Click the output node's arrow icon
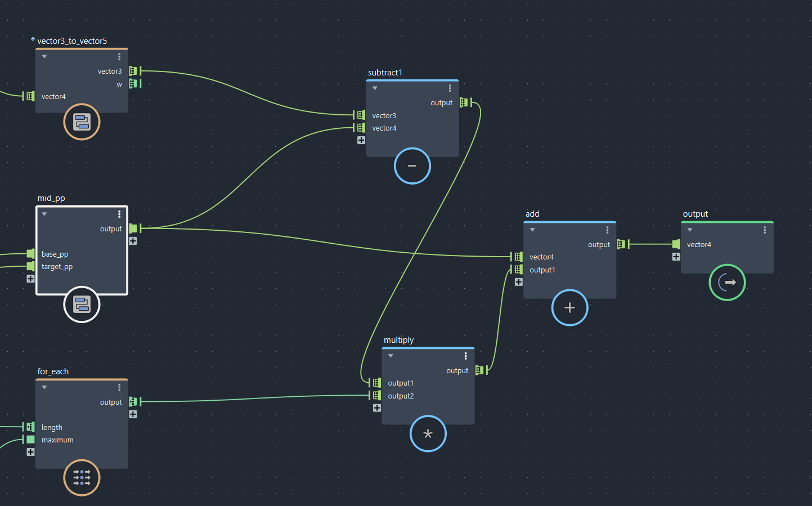Screen dimensions: 812x506 pos(727,283)
